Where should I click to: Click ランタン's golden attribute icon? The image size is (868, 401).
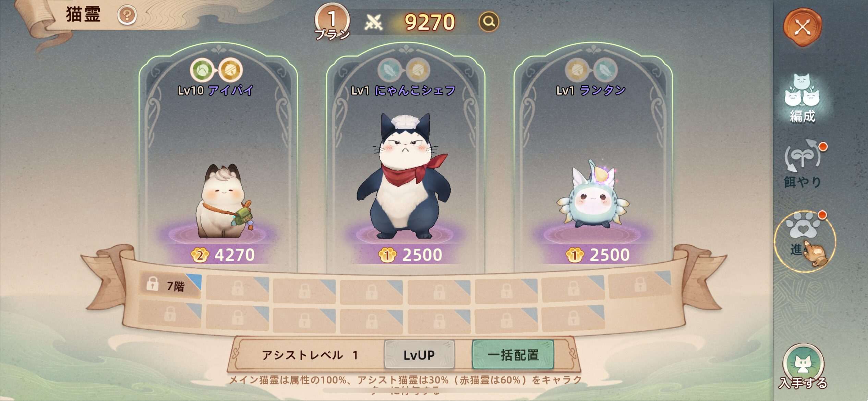(x=577, y=70)
